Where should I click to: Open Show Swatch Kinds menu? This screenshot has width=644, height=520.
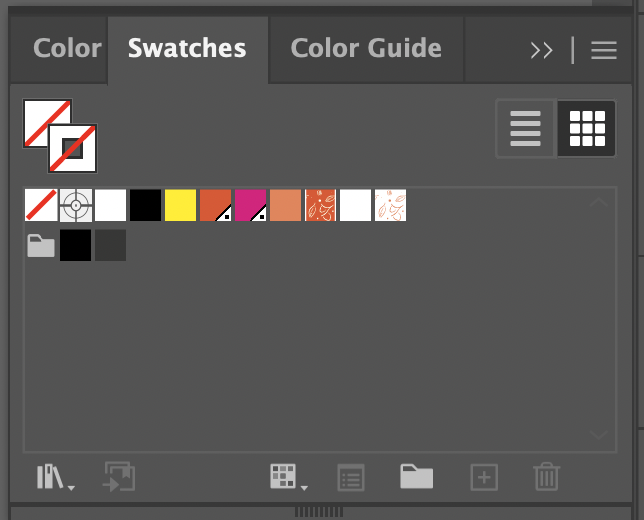[x=286, y=477]
